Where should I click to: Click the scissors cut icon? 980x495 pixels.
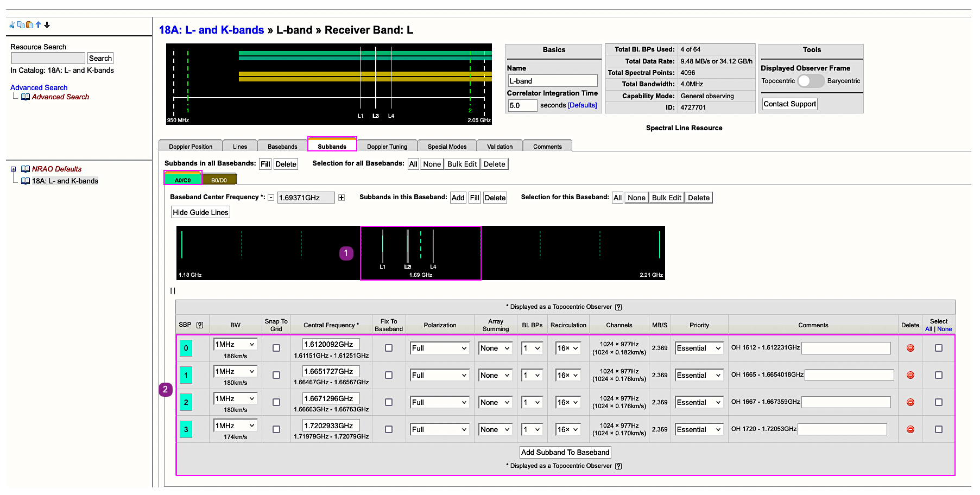12,25
